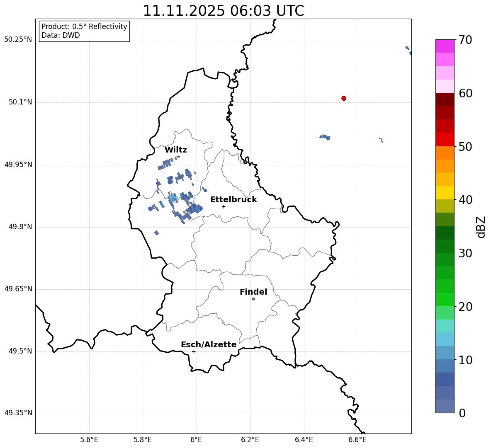This screenshot has height=448, width=491.
Task: Click the 6°E longitude label
Action: [196, 440]
